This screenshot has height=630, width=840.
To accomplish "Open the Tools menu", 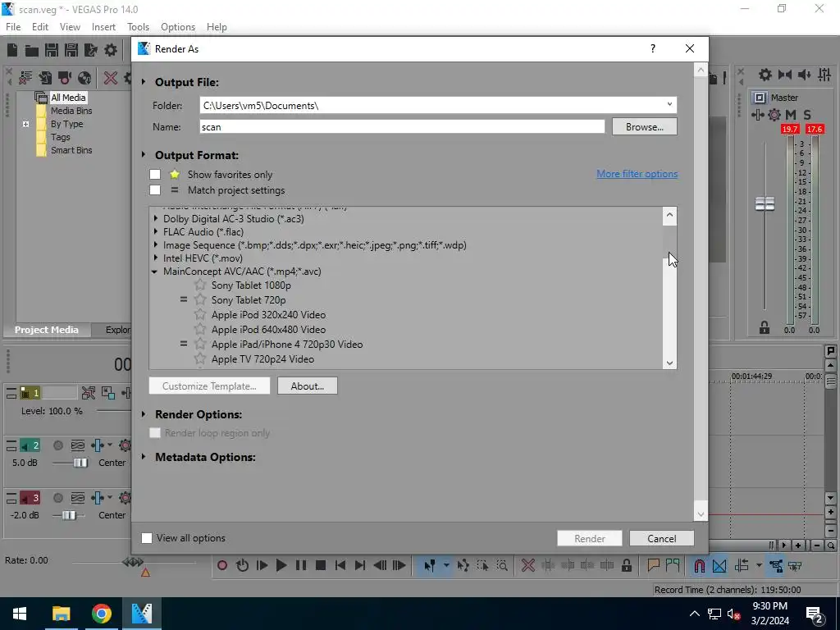I will click(x=138, y=27).
